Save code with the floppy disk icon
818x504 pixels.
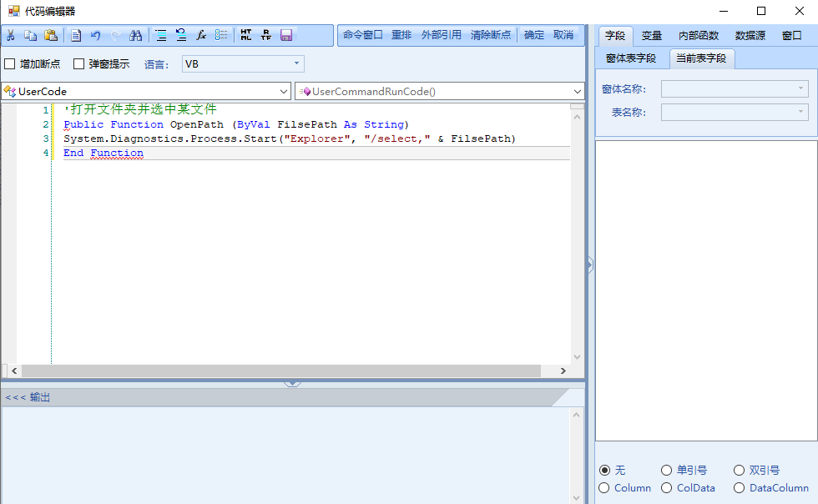coord(285,36)
